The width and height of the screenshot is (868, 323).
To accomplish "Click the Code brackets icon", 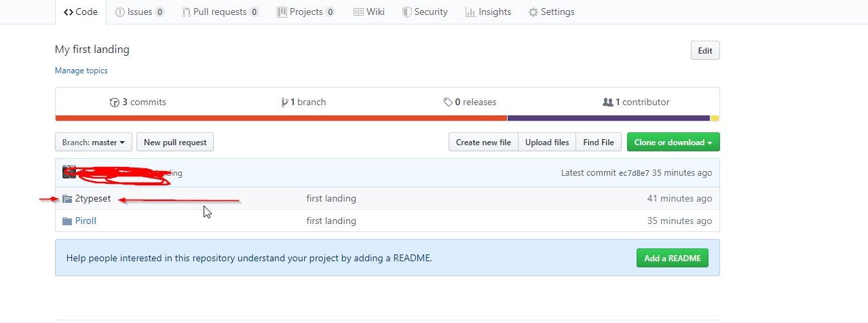I will (x=69, y=12).
